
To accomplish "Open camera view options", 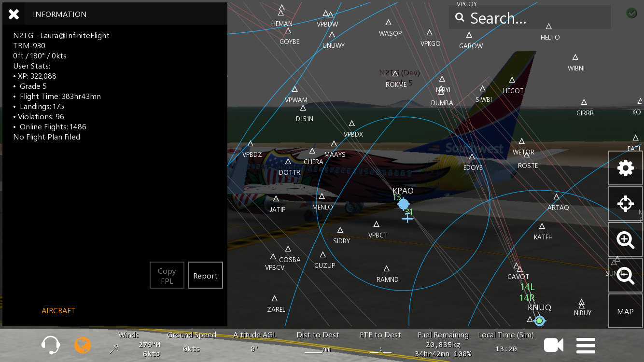I will point(554,345).
